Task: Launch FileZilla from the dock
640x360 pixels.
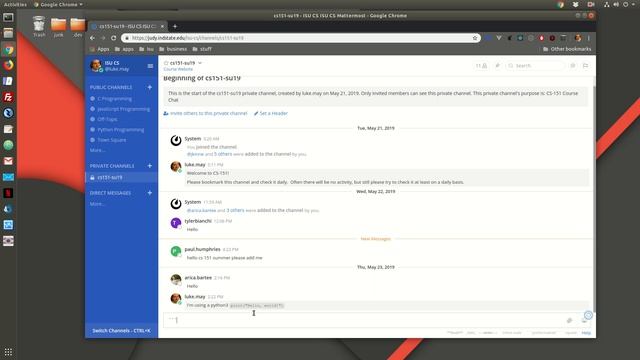Action: 8,97
